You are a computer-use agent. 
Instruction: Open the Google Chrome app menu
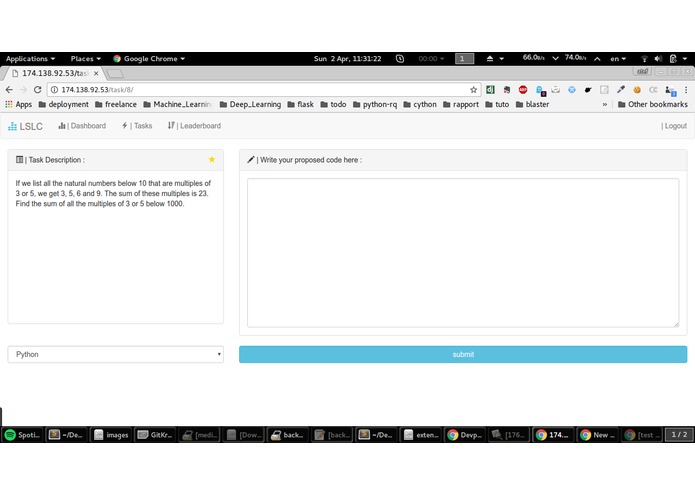pyautogui.click(x=149, y=58)
